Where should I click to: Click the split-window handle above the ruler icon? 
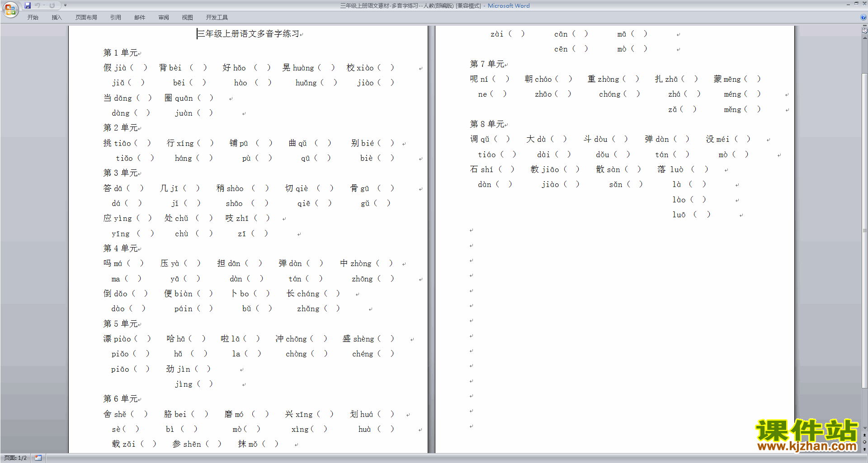coord(864,26)
